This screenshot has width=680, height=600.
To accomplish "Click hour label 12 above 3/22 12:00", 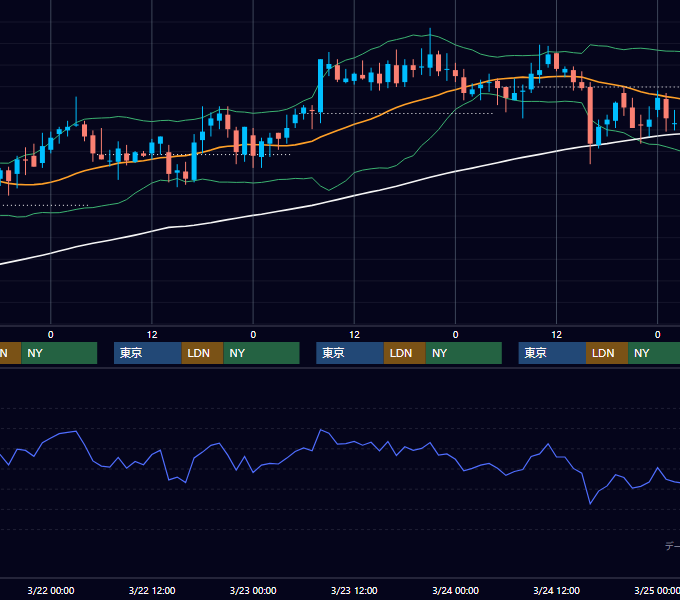I will [152, 335].
